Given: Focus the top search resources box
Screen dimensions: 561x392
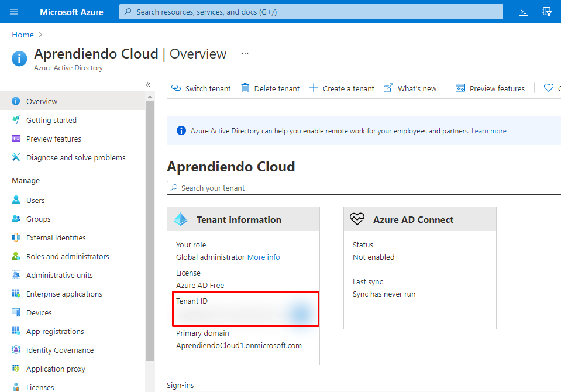Looking at the screenshot, I should 311,12.
